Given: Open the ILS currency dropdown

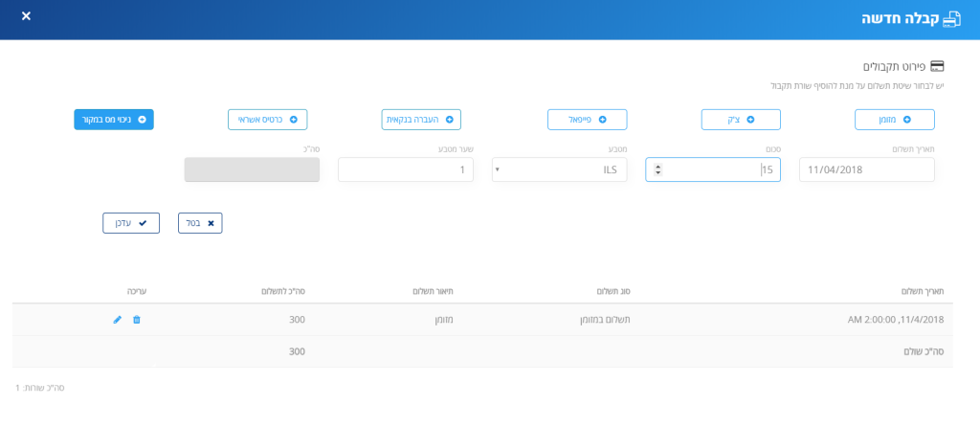Looking at the screenshot, I should pyautogui.click(x=559, y=169).
